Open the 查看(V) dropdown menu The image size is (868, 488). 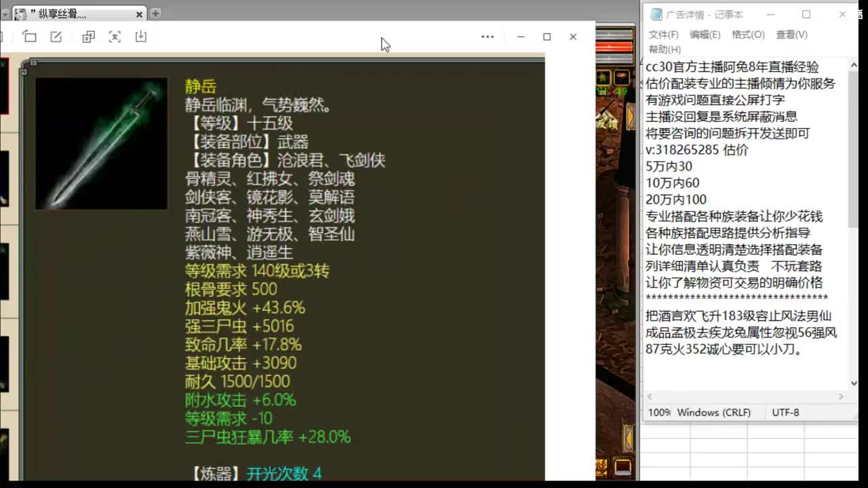pos(793,35)
